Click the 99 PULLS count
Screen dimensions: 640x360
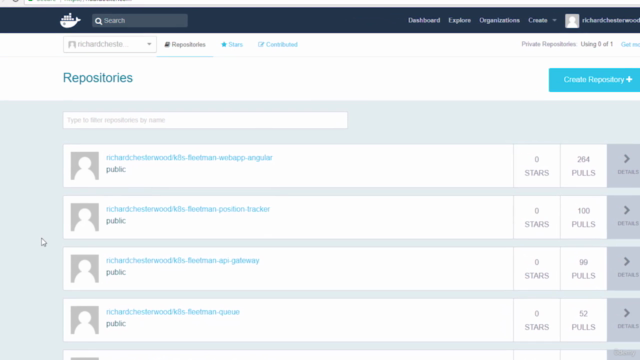pos(583,269)
